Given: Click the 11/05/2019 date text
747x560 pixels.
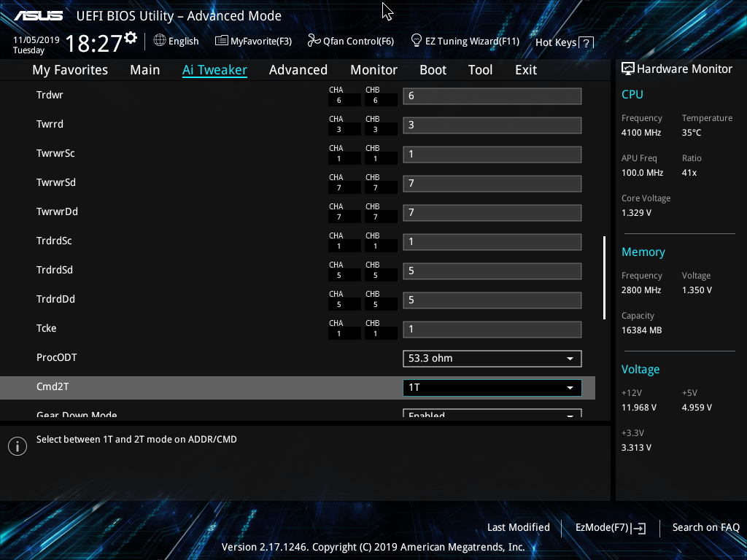Looking at the screenshot, I should click(36, 40).
